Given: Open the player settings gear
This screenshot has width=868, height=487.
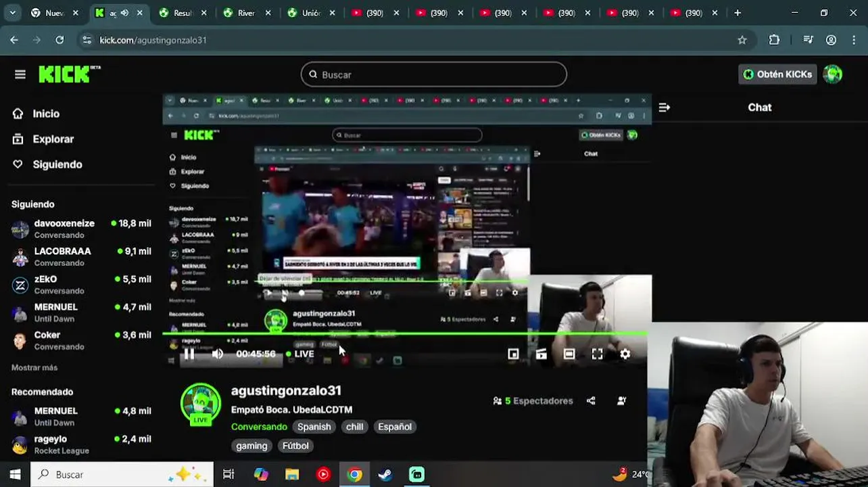Looking at the screenshot, I should pos(625,354).
